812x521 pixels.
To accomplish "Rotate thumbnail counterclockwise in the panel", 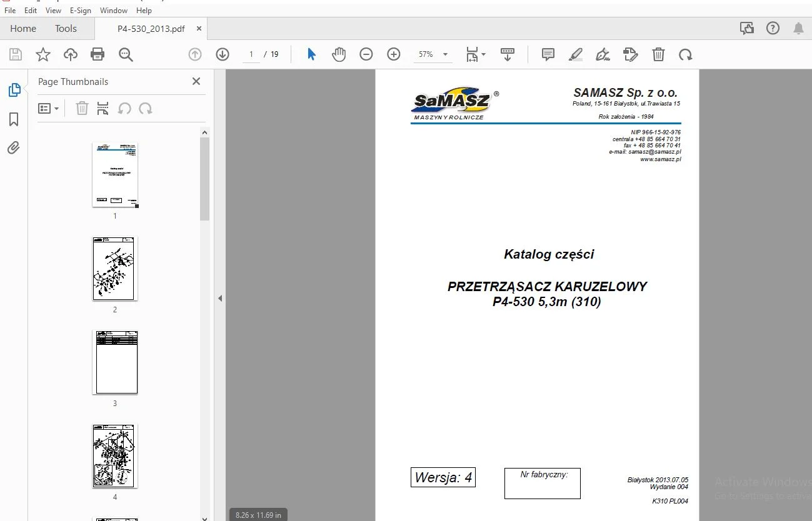I will point(124,109).
